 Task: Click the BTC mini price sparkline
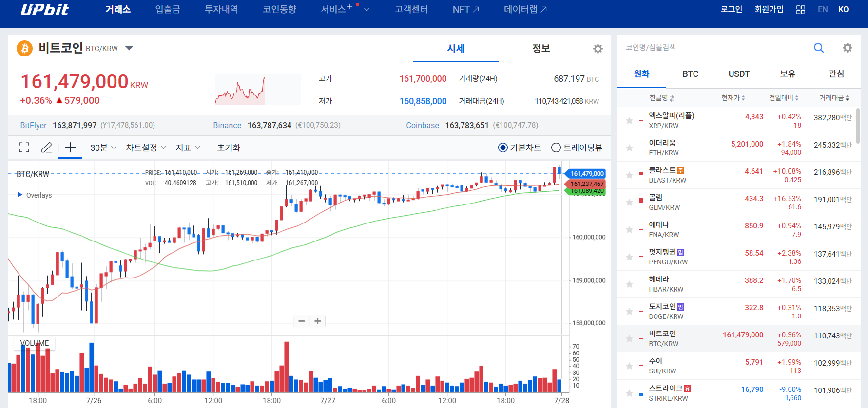point(258,90)
